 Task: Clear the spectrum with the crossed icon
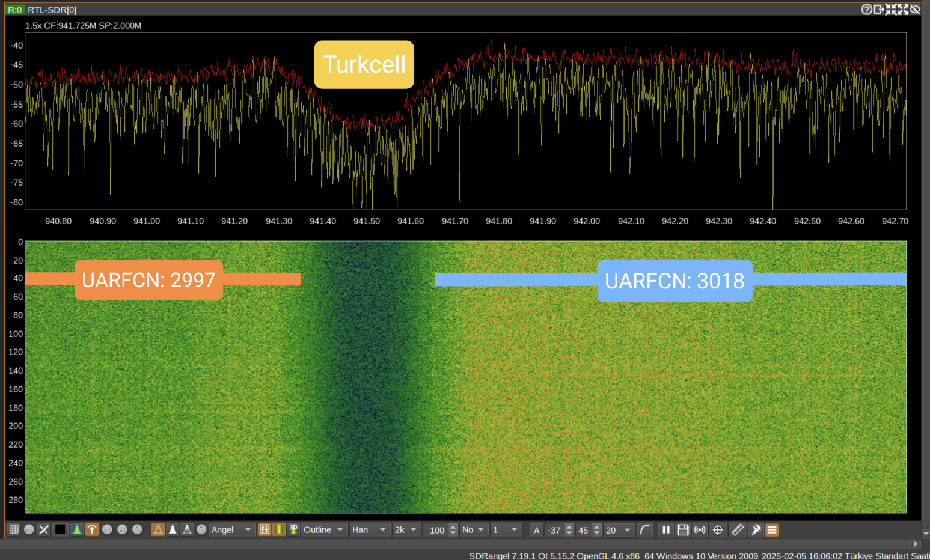point(44,529)
